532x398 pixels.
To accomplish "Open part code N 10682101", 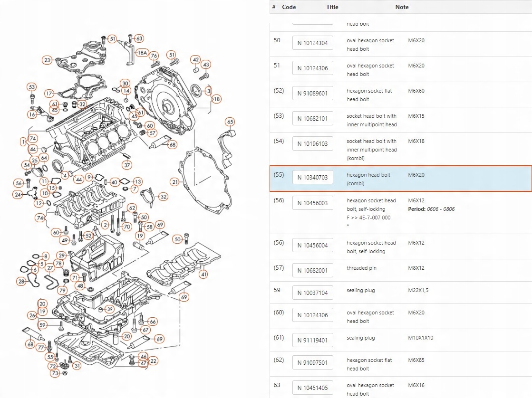I will click(x=312, y=118).
